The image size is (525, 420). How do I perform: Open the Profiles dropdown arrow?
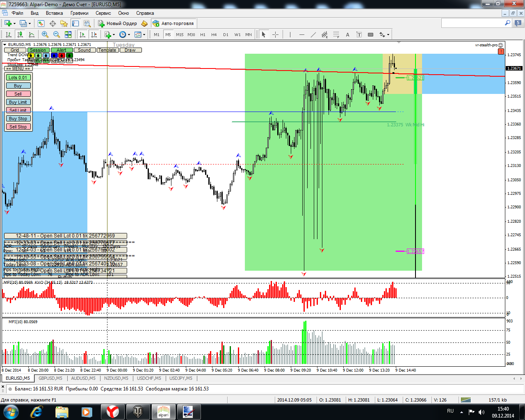30,23
